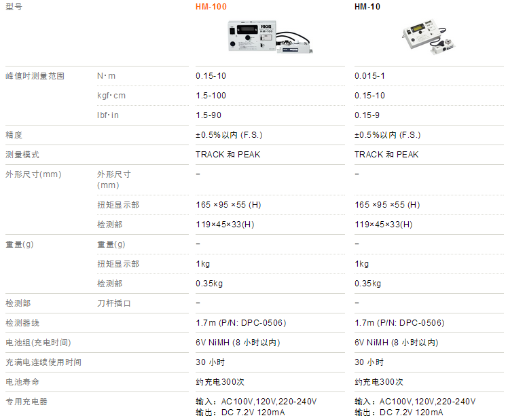
Task: Select the 电池组(充电时间) row label
Action: [38, 343]
